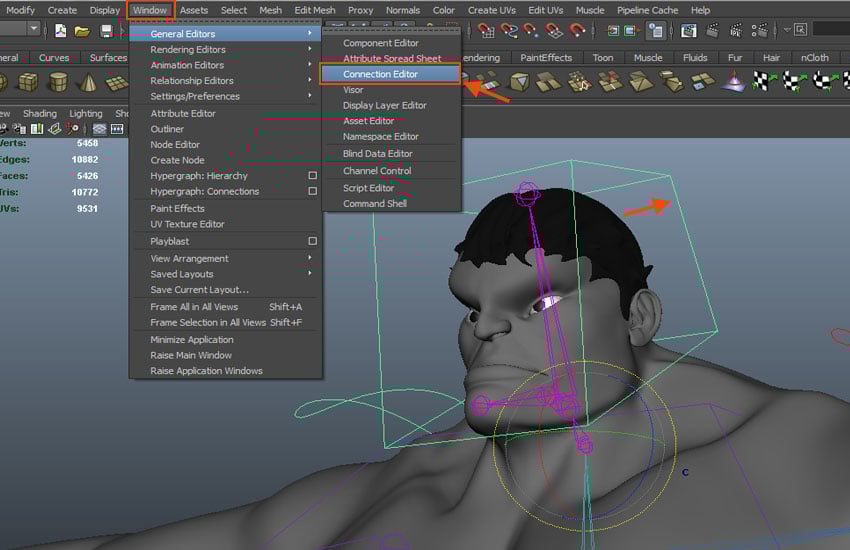Switch to the Fluids shelf tab
This screenshot has width=850, height=550.
(x=694, y=58)
